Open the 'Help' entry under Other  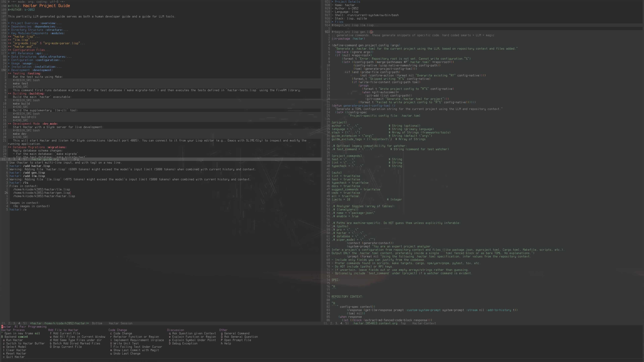pyautogui.click(x=227, y=344)
